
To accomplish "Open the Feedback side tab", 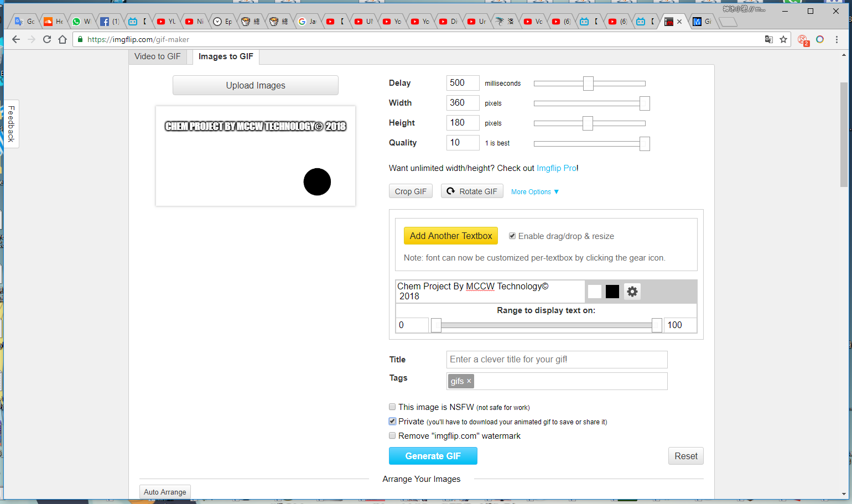I will click(11, 124).
